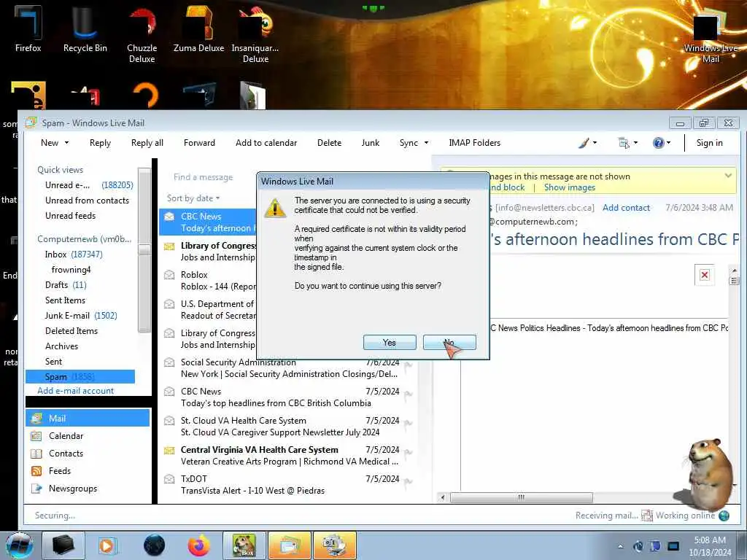
Task: Click Forward in the toolbar
Action: [x=199, y=143]
